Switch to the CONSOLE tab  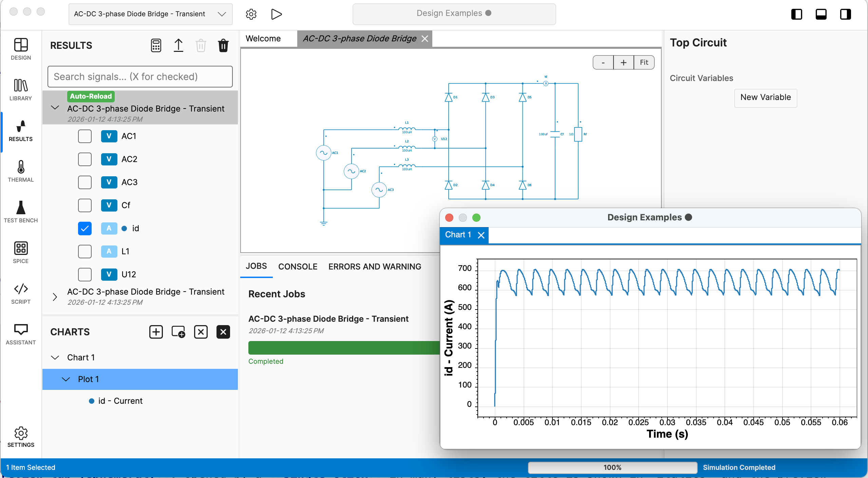click(298, 267)
